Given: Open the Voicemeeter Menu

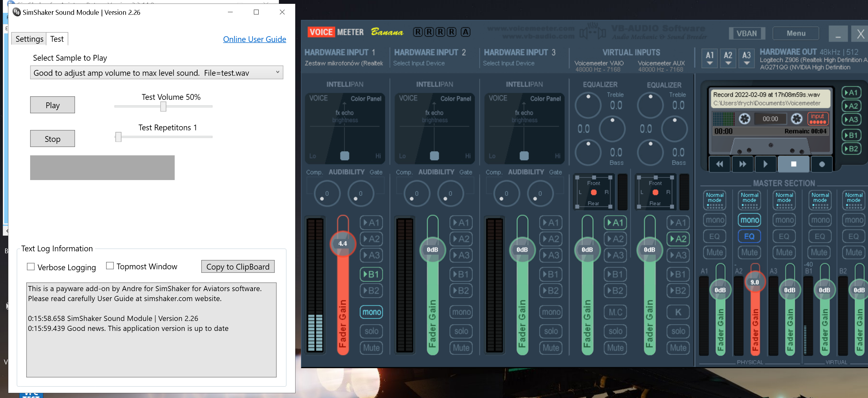Looking at the screenshot, I should tap(796, 33).
